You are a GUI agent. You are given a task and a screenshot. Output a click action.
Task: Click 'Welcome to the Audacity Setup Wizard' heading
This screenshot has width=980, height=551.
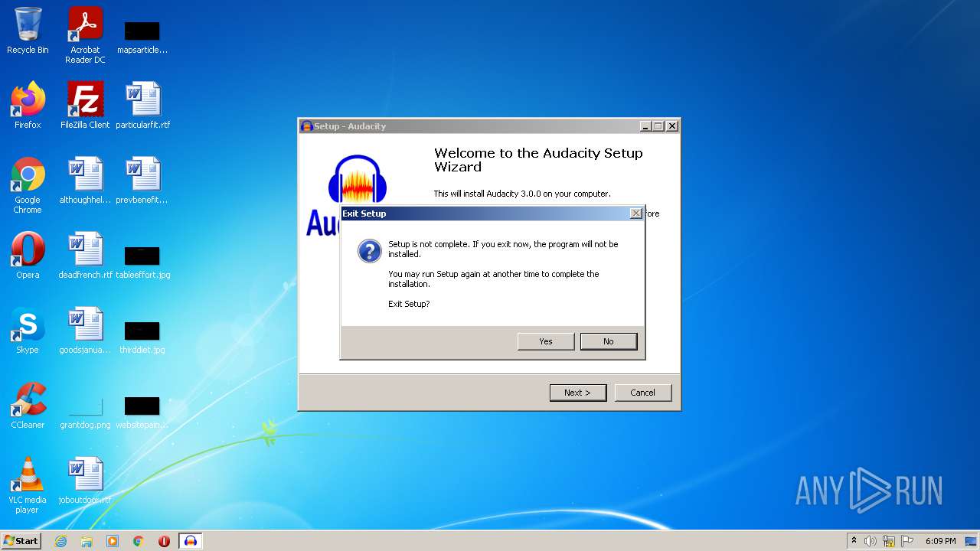coord(538,160)
